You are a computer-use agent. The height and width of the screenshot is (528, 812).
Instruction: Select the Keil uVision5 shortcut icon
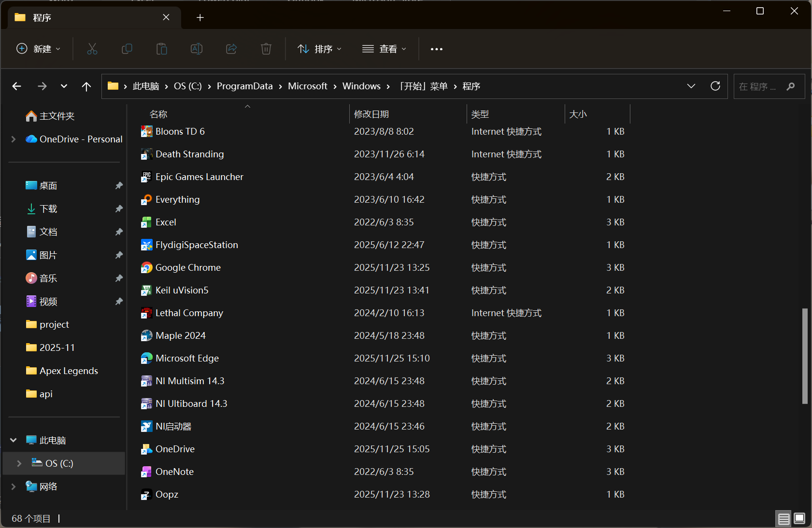click(146, 291)
